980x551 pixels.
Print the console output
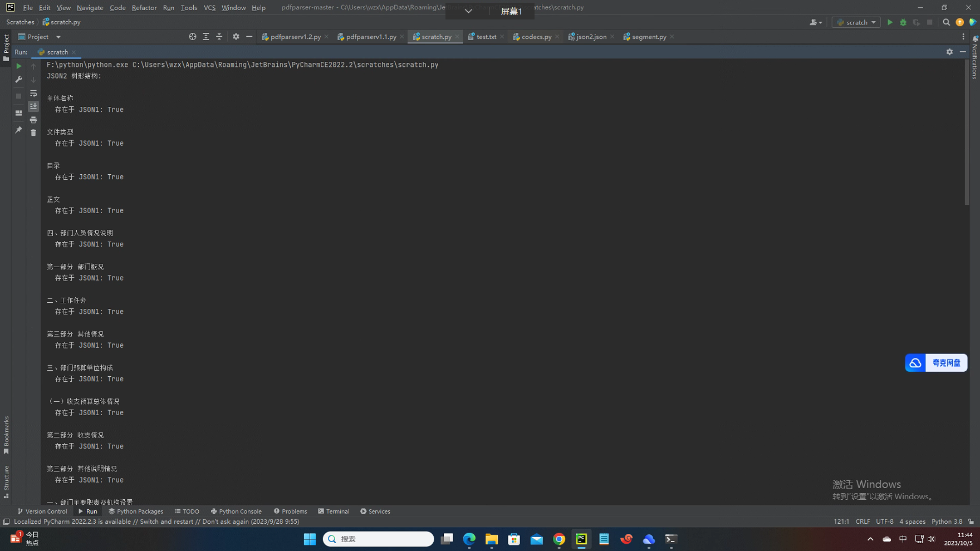tap(33, 120)
